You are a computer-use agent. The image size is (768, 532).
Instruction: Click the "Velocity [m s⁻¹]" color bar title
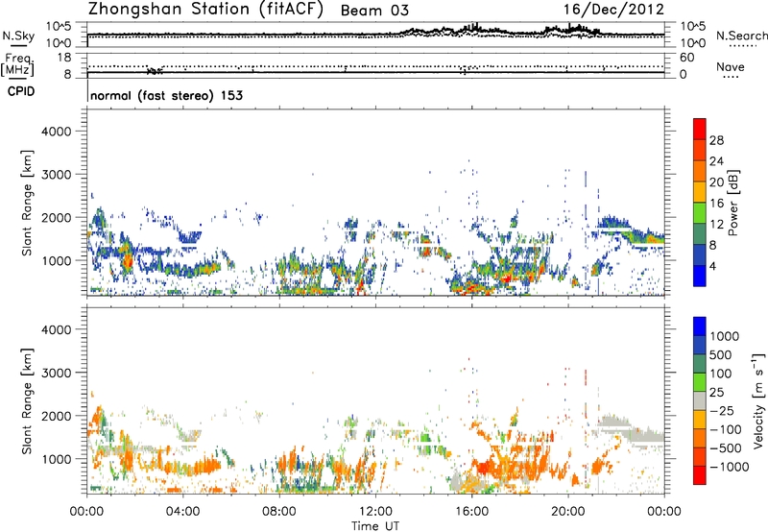tap(758, 400)
